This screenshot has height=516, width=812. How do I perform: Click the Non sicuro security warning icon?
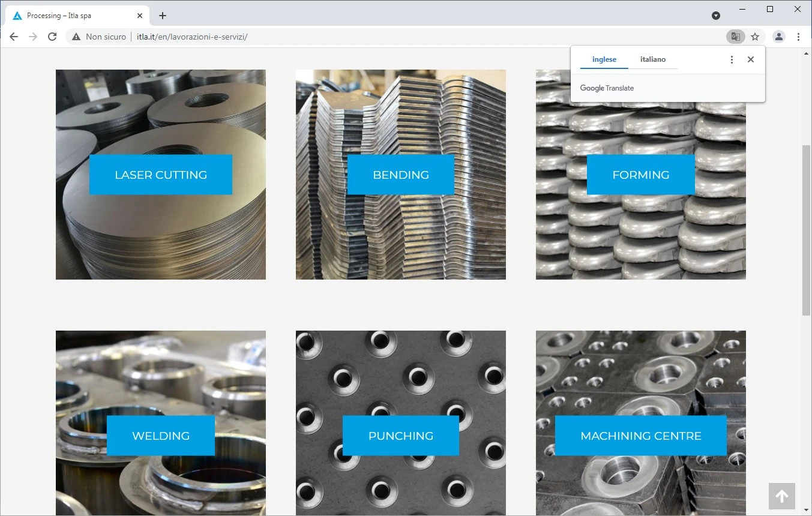pos(76,37)
